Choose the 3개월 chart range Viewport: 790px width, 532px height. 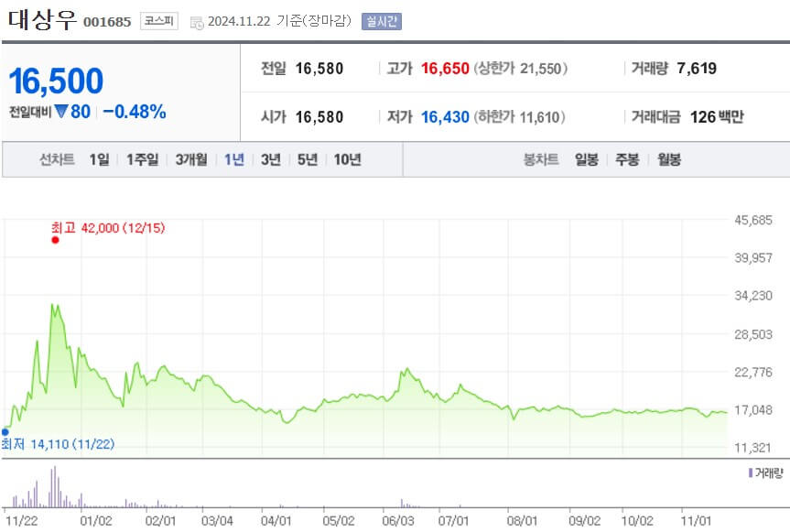pyautogui.click(x=191, y=159)
